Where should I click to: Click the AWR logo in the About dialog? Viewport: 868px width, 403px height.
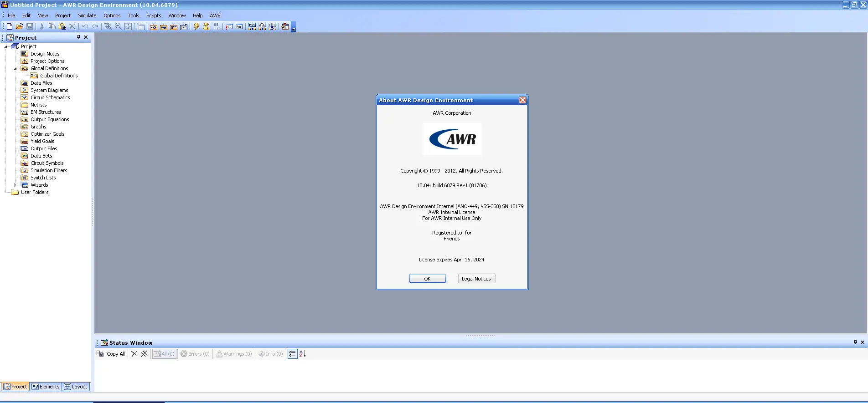tap(452, 139)
